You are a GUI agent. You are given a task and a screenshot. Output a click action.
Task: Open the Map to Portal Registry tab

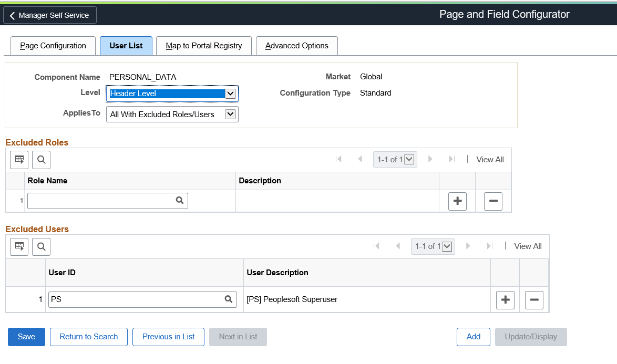pyautogui.click(x=204, y=46)
